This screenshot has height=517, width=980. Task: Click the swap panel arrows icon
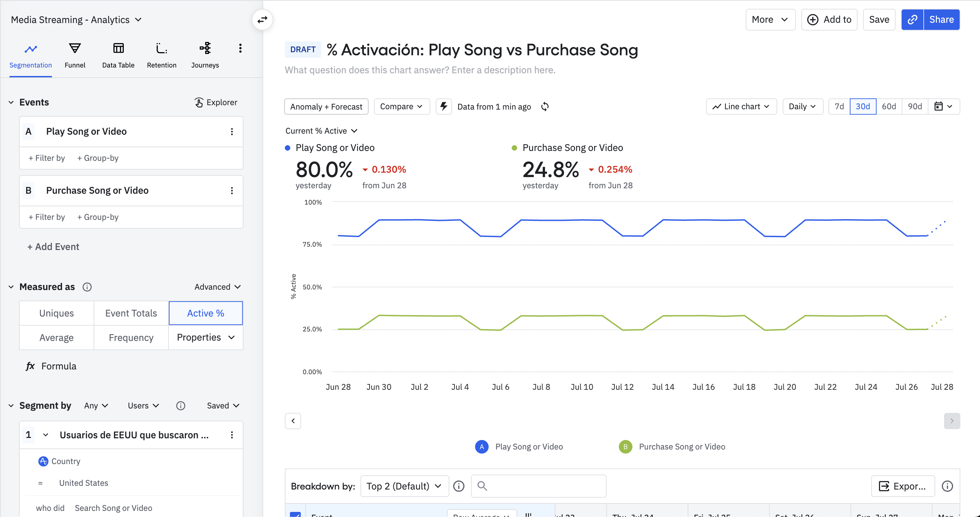click(x=262, y=20)
